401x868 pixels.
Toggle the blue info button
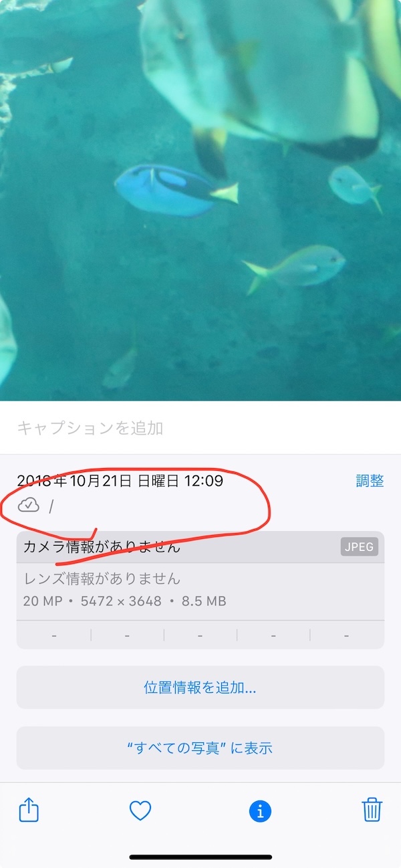[x=260, y=811]
